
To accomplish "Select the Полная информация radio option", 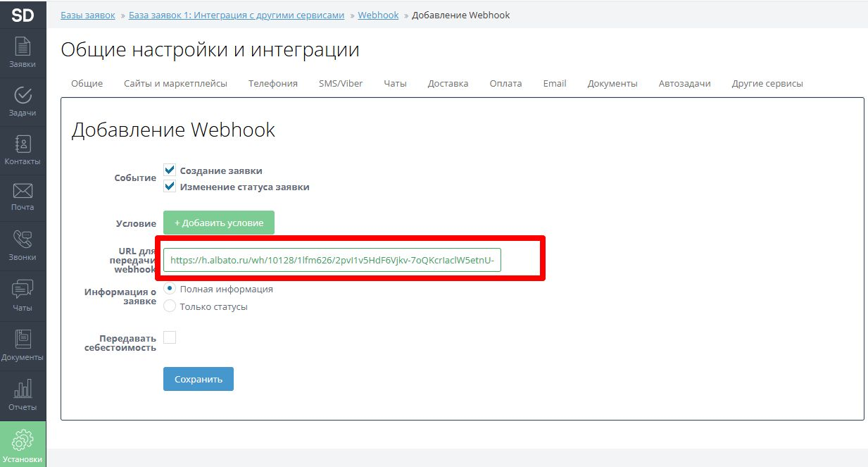I will [x=170, y=289].
